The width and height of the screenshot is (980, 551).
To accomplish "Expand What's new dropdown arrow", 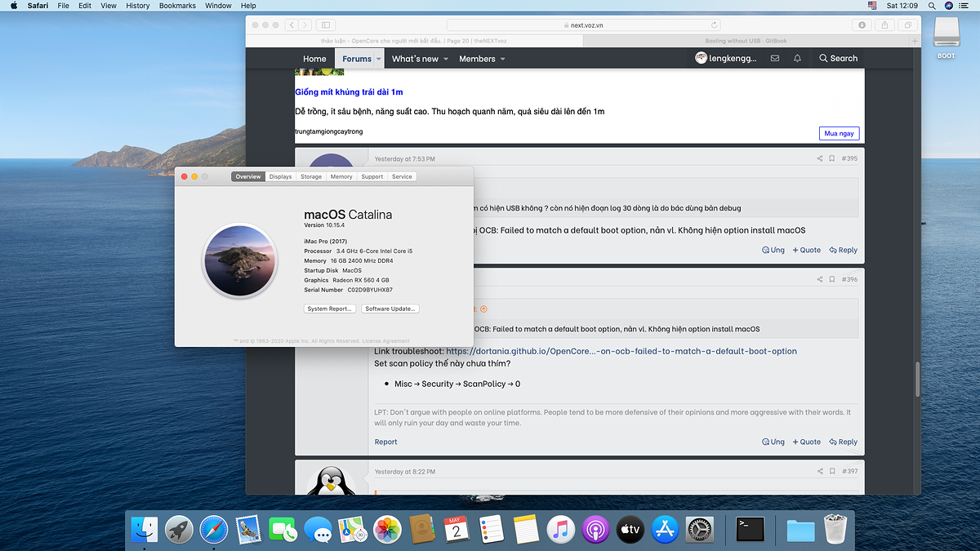I will pyautogui.click(x=446, y=59).
